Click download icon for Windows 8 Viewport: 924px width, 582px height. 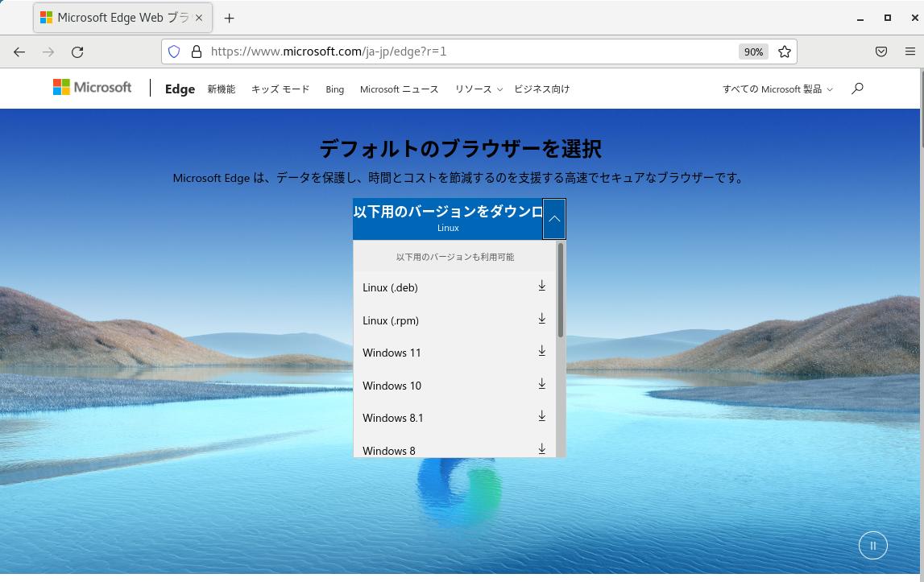541,449
